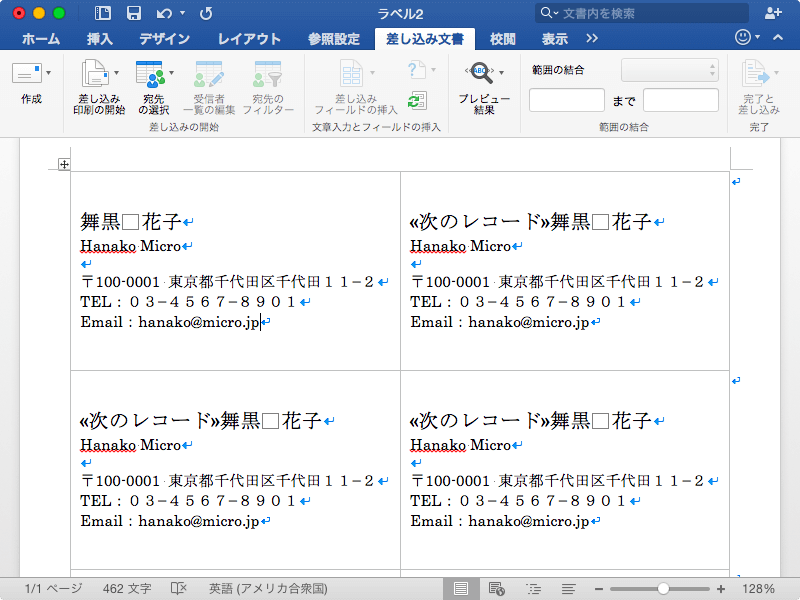Click the 作成 envelope icon
Viewport: 800px width, 600px height.
27,73
